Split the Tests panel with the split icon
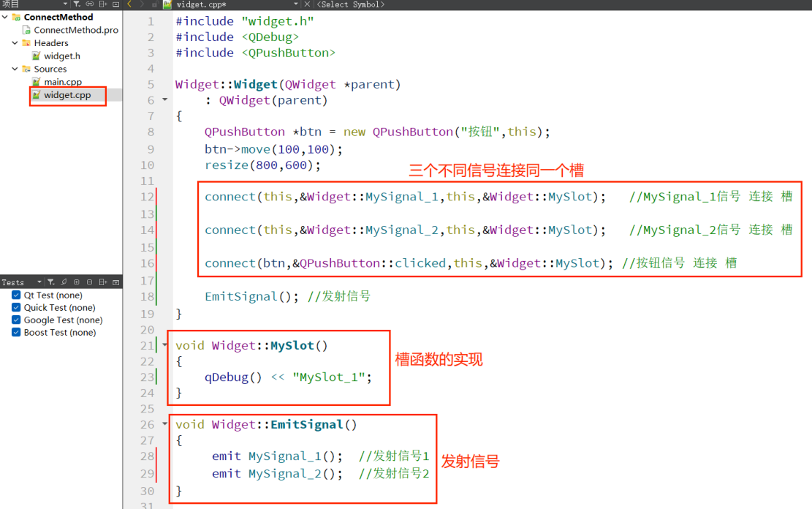The image size is (812, 509). 103,282
